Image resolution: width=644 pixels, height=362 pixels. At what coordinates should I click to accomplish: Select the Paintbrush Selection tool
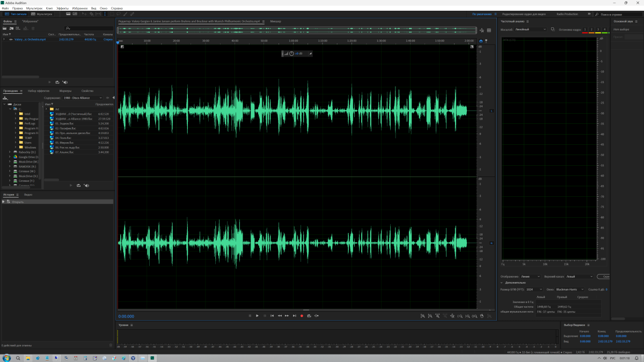pyautogui.click(x=126, y=14)
